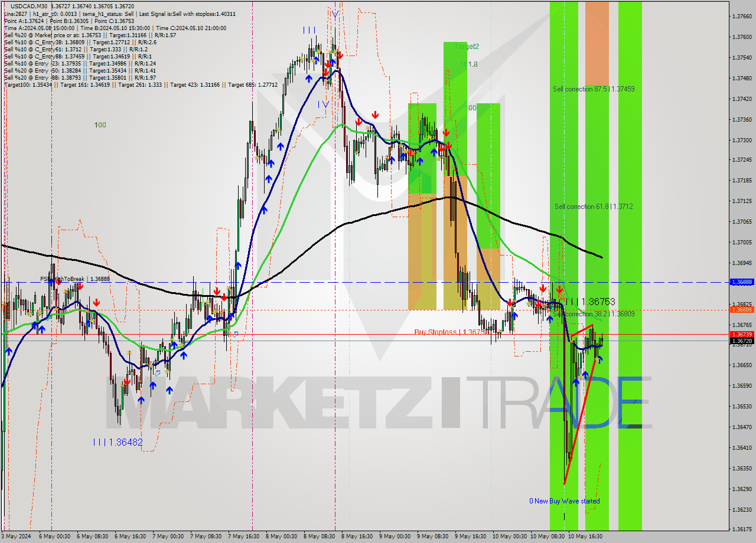Viewport: 756px width, 543px height.
Task: Click the 'III 1.36482' wave label
Action: tap(118, 442)
